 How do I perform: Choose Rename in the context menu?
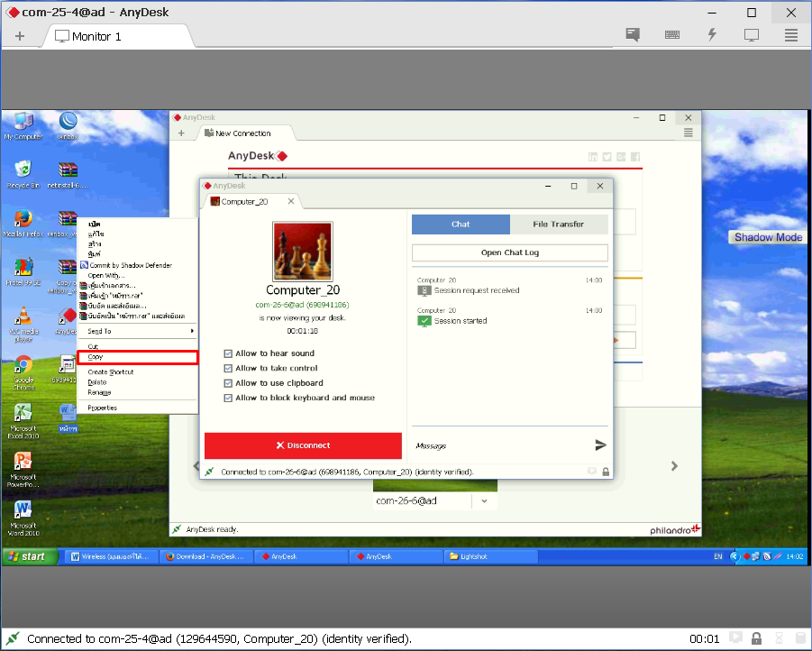pos(137,393)
